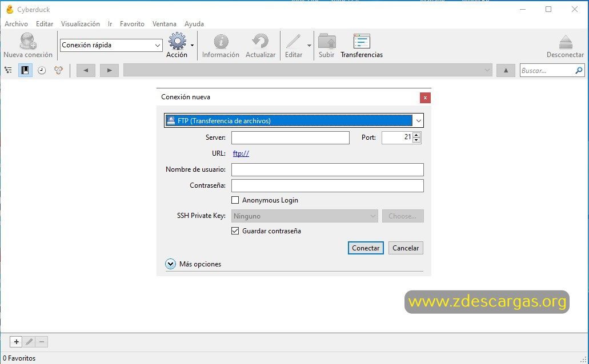
Task: Close the Conexión nueva dialog
Action: (x=425, y=98)
